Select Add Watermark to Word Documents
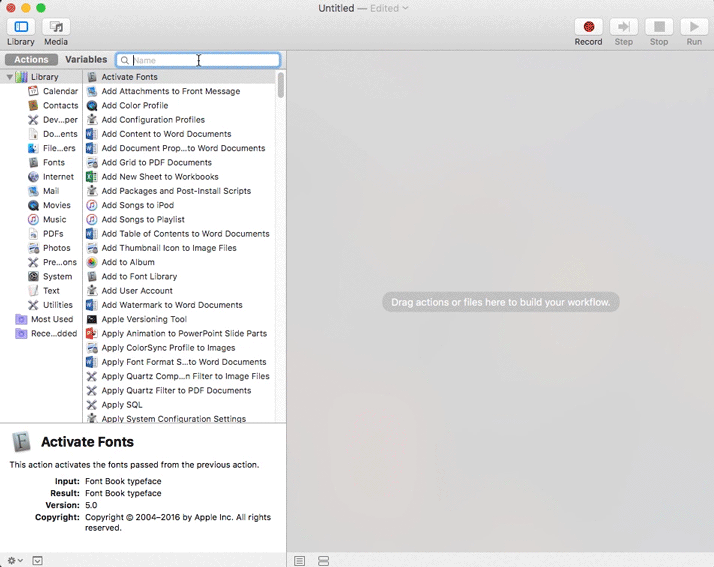This screenshot has width=714, height=567. click(x=180, y=305)
